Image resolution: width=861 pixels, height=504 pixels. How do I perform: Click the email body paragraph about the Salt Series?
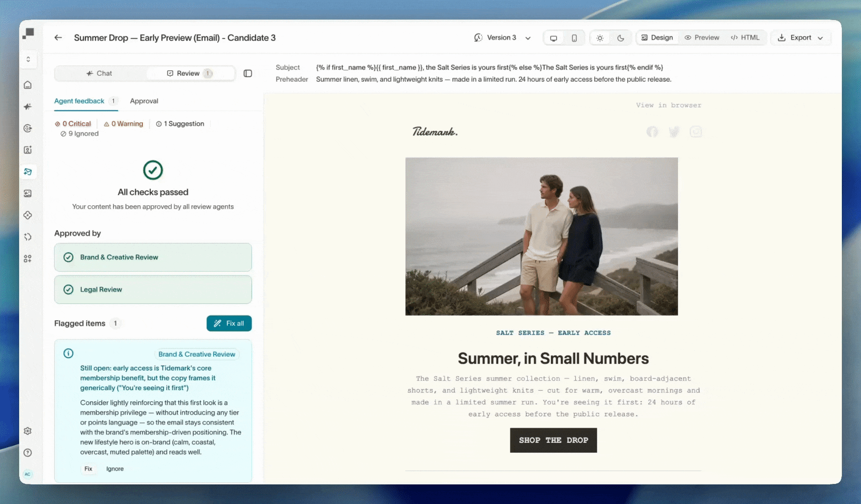(x=553, y=396)
